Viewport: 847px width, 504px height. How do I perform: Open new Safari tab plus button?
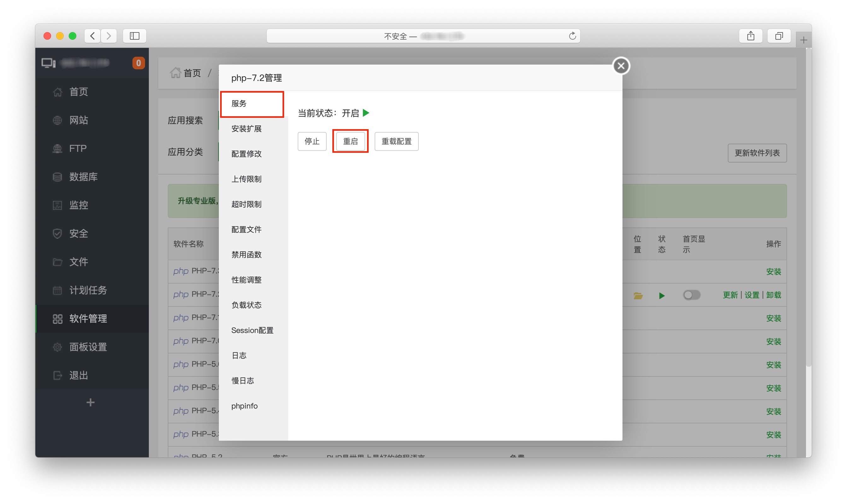click(x=803, y=40)
